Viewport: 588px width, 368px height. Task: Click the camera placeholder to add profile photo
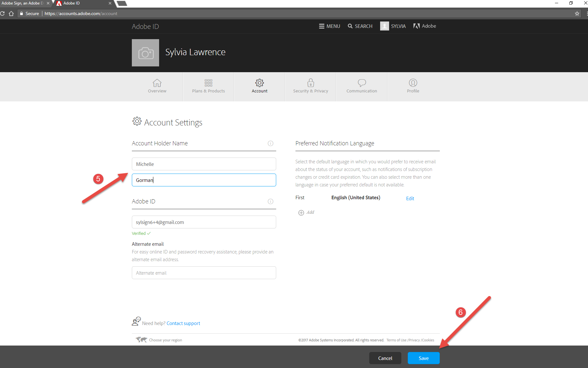coord(145,53)
